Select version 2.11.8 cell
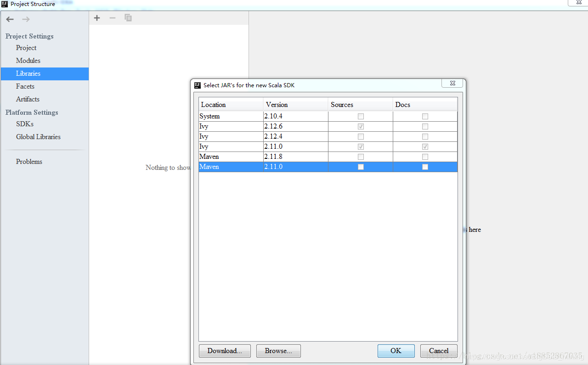The width and height of the screenshot is (588, 365). click(x=296, y=157)
